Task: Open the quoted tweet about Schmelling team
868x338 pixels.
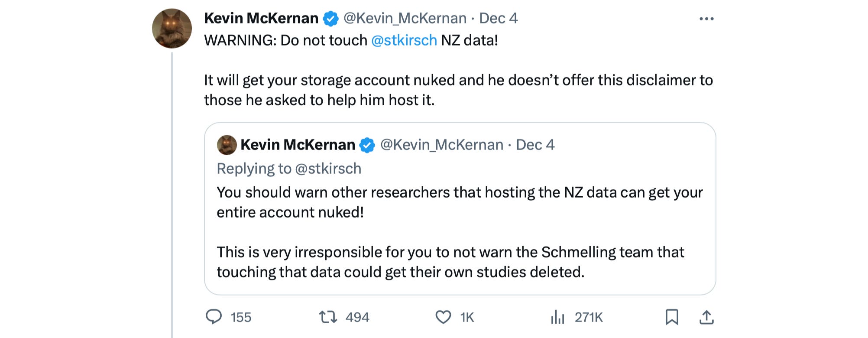Action: tap(450, 262)
